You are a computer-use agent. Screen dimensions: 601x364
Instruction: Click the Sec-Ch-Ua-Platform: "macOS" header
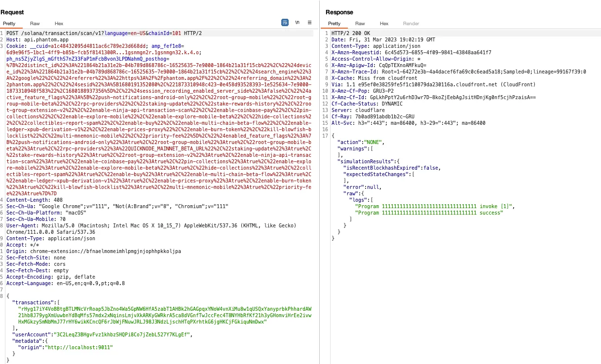pyautogui.click(x=46, y=213)
